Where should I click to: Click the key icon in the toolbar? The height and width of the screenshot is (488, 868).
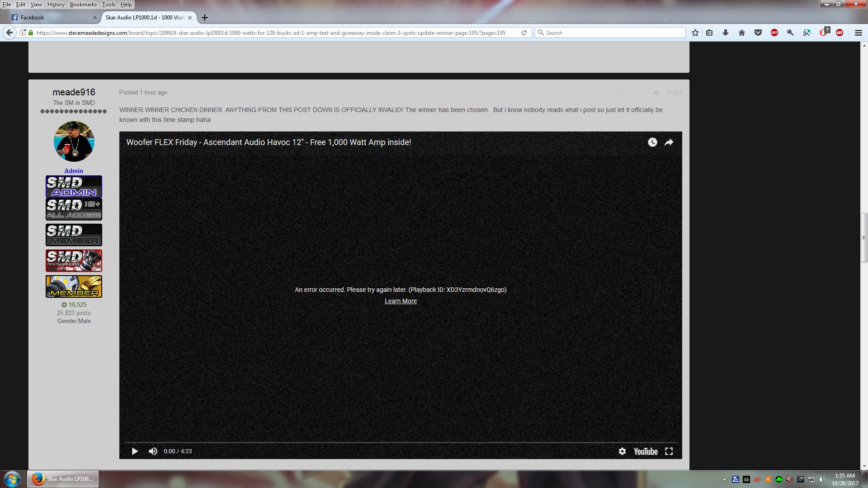pos(790,33)
